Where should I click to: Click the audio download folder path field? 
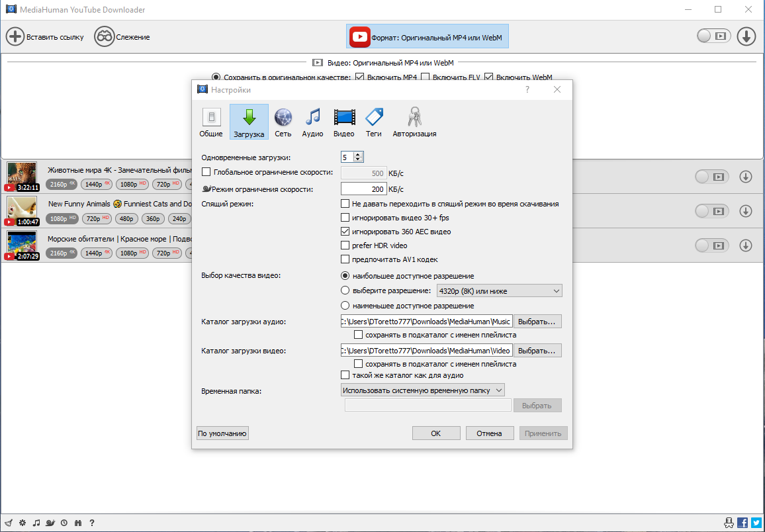click(x=426, y=322)
